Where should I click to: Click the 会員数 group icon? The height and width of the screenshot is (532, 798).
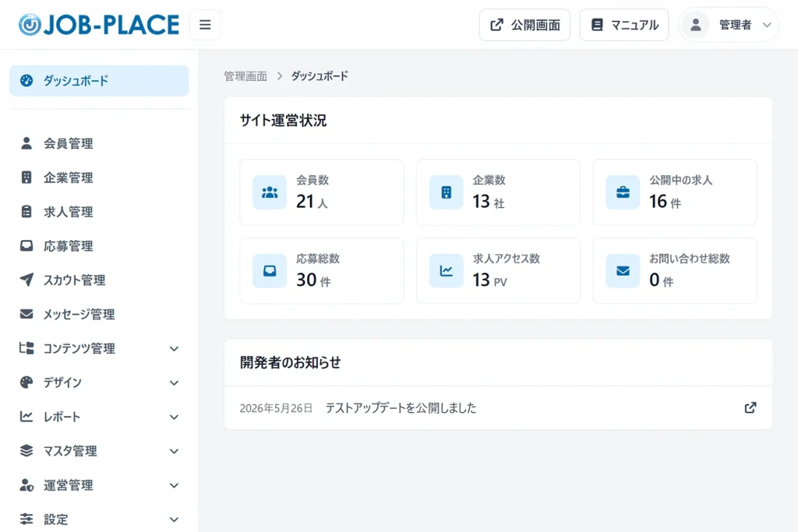[x=270, y=192]
